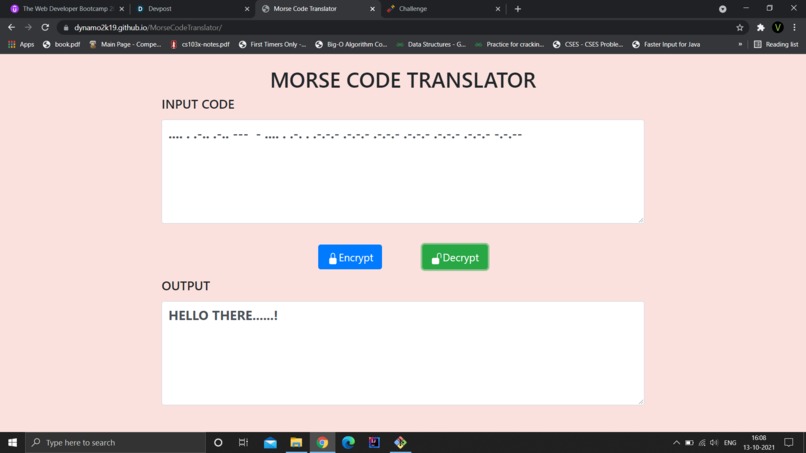Image resolution: width=806 pixels, height=453 pixels.
Task: Open network settings tray icon
Action: 702,442
